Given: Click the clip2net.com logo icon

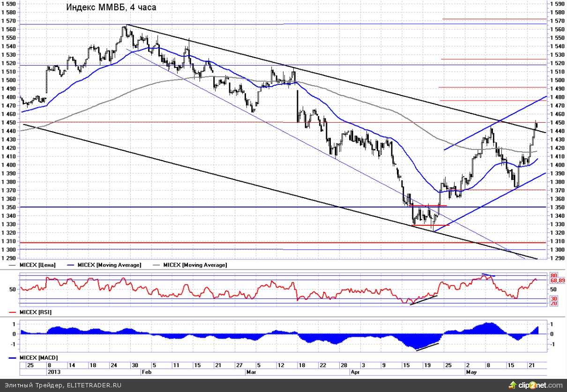Looking at the screenshot, I should click(x=513, y=385).
